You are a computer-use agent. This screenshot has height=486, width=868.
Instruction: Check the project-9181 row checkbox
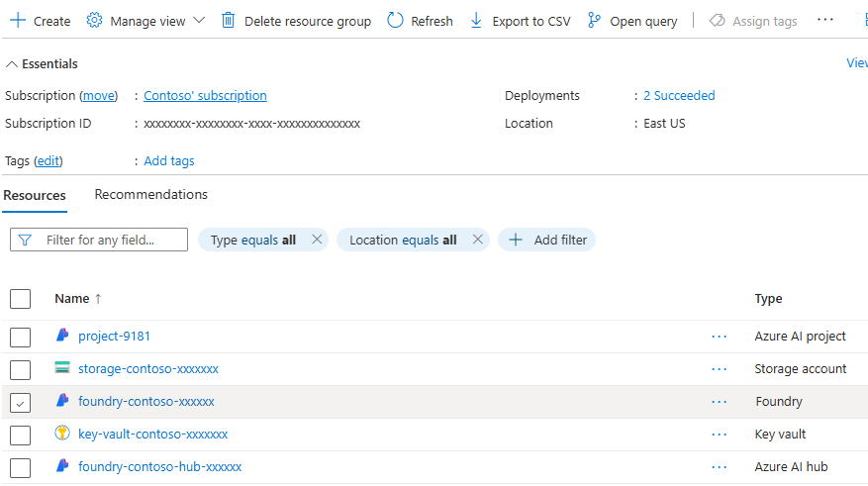pos(21,338)
